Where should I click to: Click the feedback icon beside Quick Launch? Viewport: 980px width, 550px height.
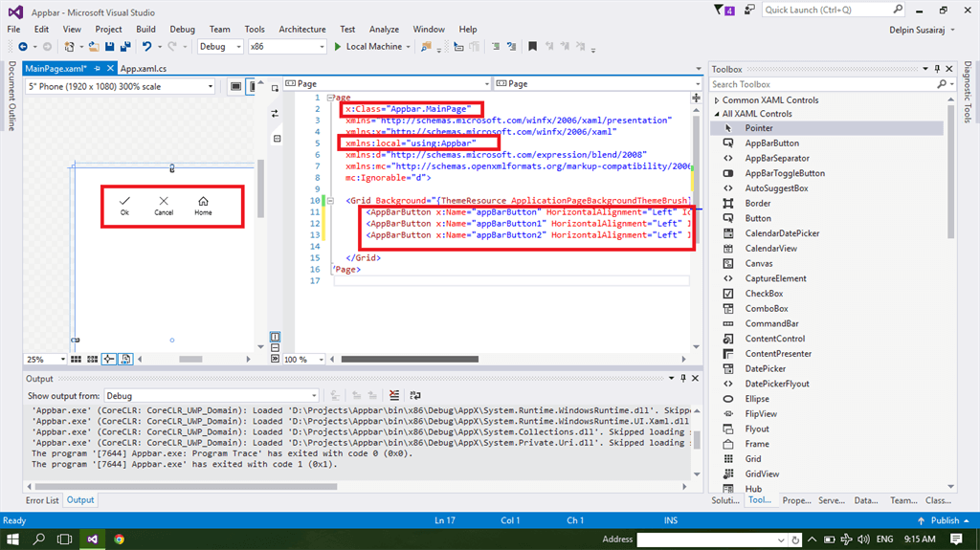pyautogui.click(x=748, y=10)
